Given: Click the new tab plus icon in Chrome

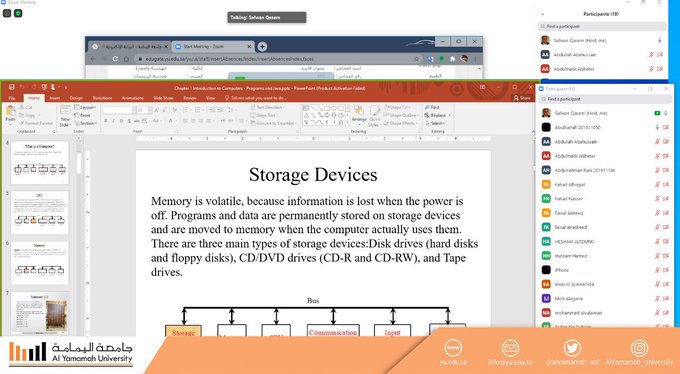Looking at the screenshot, I should [x=262, y=46].
